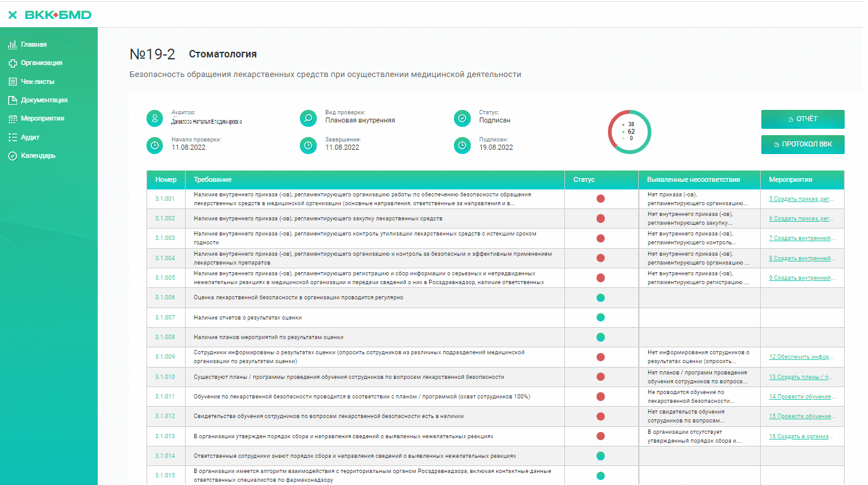
Task: Click the Завершение clock icon
Action: 308,146
